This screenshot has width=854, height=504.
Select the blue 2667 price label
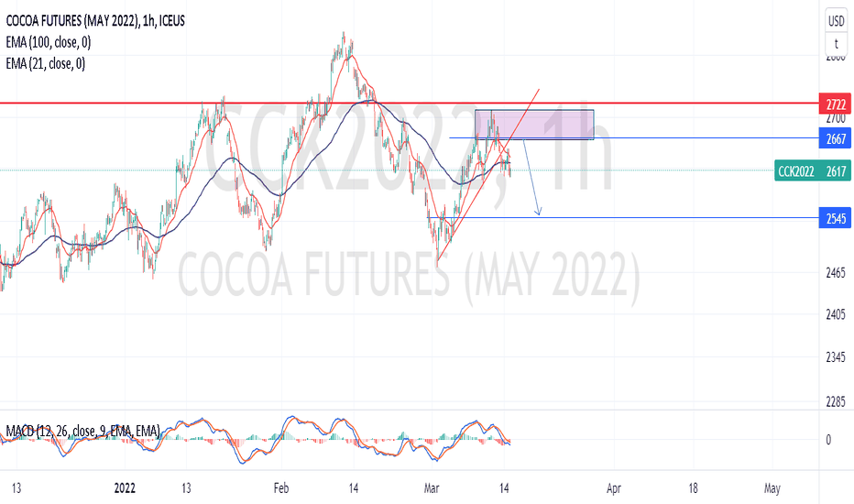[835, 138]
